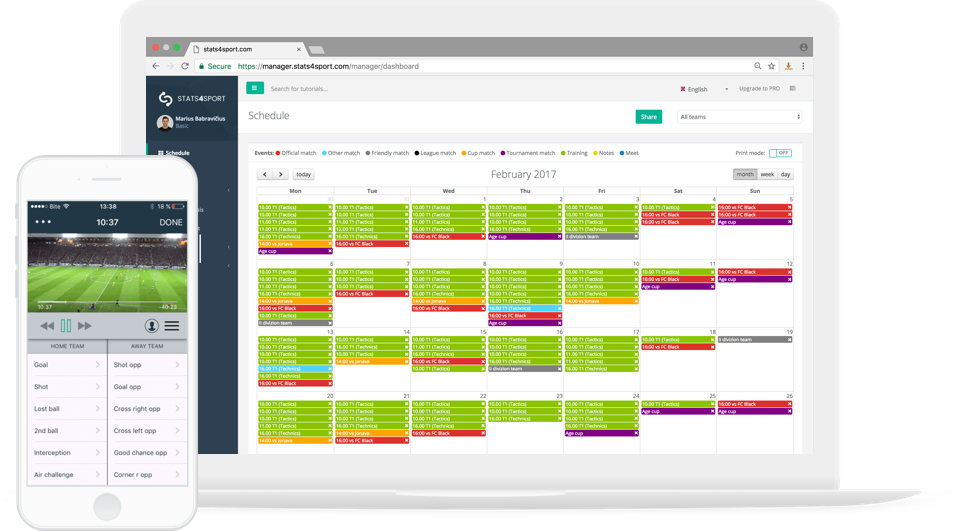Click the Friendly match legend label
954x531 pixels.
[x=390, y=153]
